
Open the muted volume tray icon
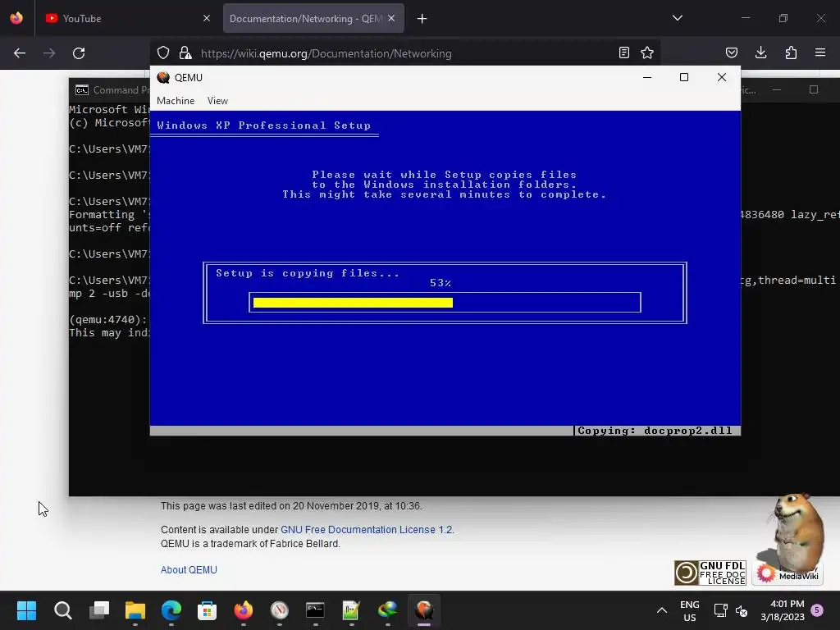[x=742, y=610]
